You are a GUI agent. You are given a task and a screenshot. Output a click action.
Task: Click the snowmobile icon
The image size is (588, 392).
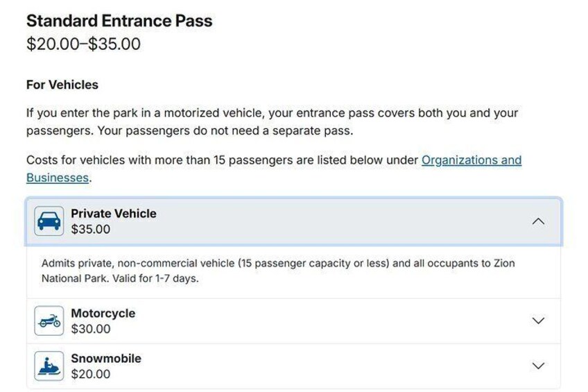pos(49,366)
